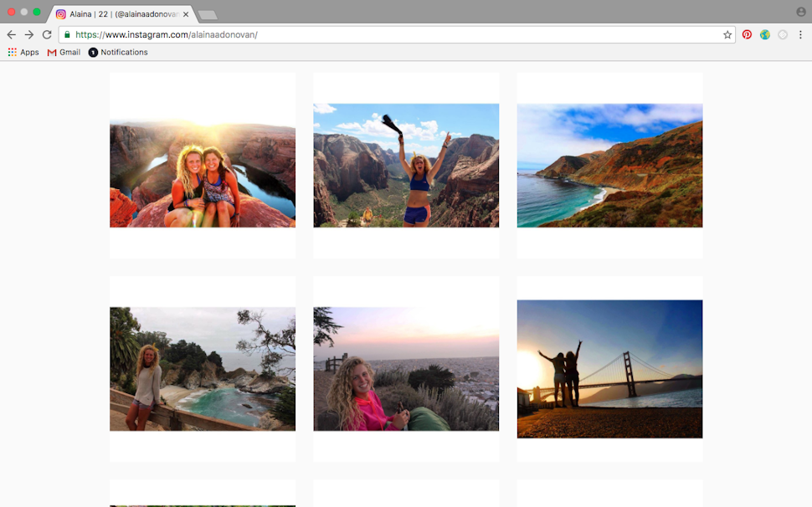Close the Alaina Instagram tab
This screenshot has width=812, height=507.
click(186, 14)
